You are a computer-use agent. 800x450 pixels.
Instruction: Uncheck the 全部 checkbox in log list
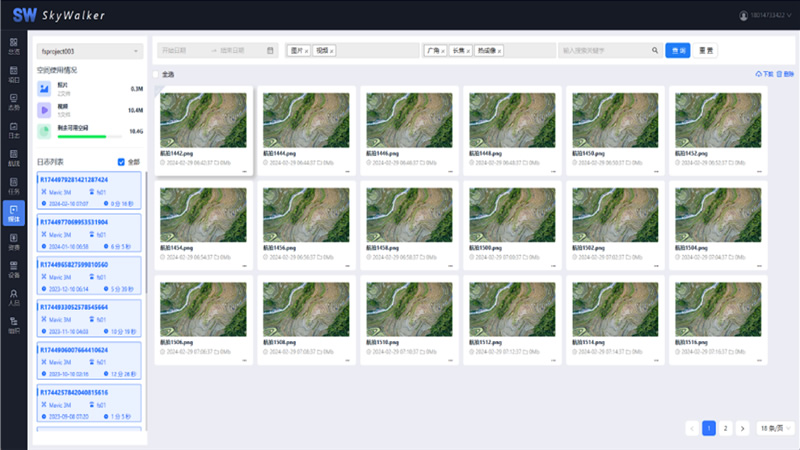pyautogui.click(x=122, y=161)
